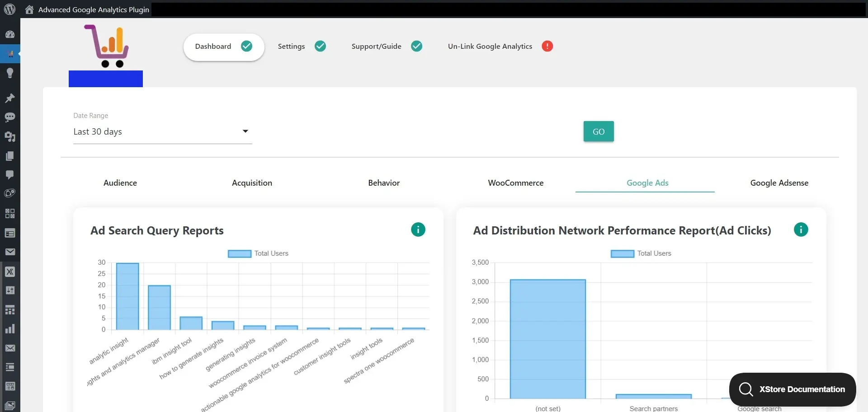Click Advanced Google Analytics Plugin site title
Viewport: 868px width, 412px height.
94,9
